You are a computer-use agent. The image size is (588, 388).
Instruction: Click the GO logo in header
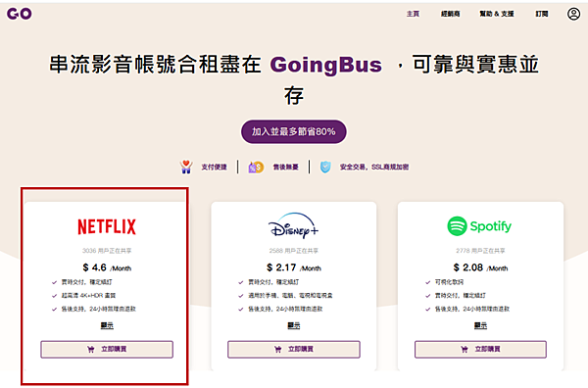[x=20, y=14]
